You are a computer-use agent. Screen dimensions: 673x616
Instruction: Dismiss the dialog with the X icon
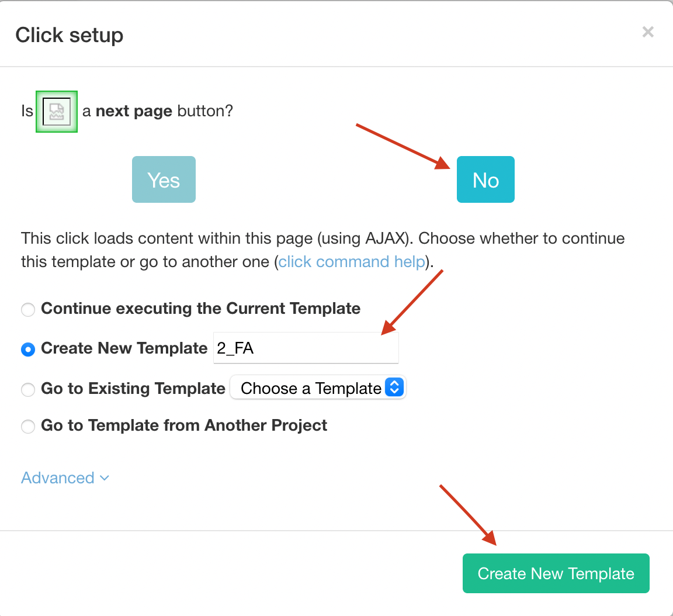coord(648,32)
